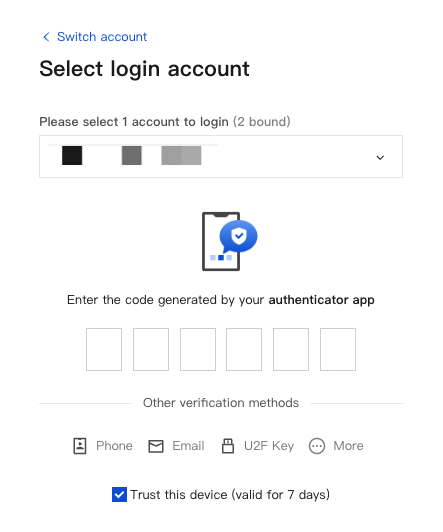Click the More ellipsis circle icon
The image size is (443, 532).
317,446
